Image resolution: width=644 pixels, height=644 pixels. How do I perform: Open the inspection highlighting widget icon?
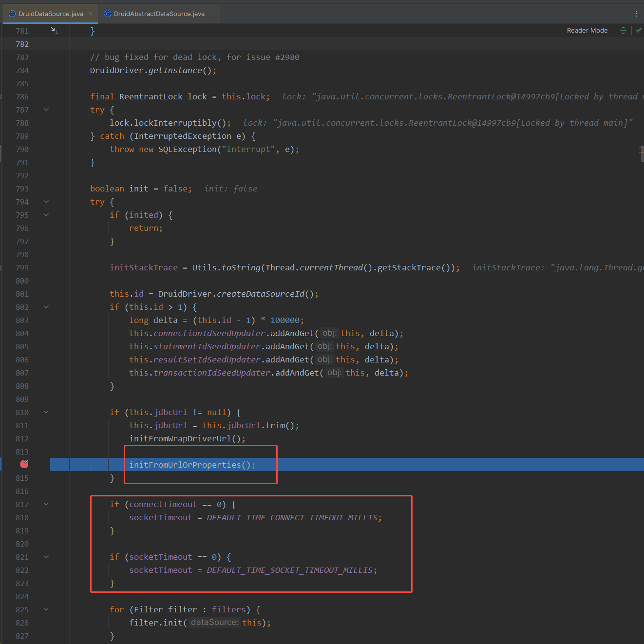point(624,30)
